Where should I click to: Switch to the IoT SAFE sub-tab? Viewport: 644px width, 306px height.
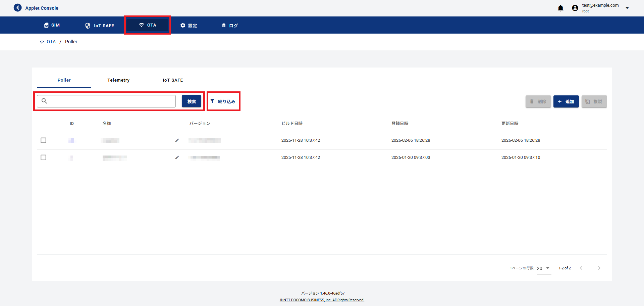173,80
